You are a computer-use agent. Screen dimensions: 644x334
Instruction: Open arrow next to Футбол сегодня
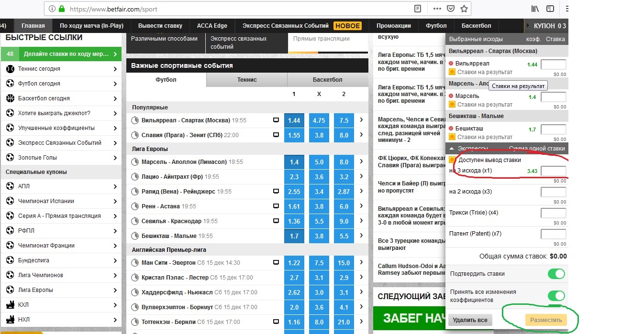click(115, 84)
